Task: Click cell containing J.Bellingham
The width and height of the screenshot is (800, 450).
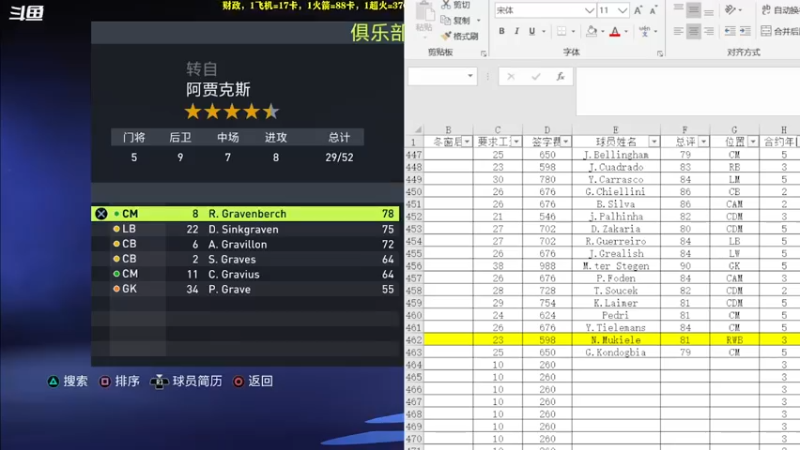Action: point(616,155)
